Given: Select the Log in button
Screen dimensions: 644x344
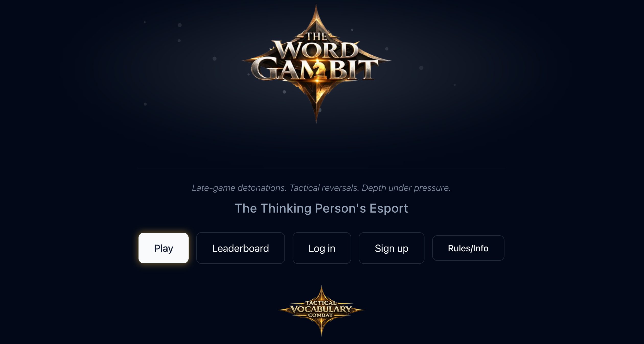Looking at the screenshot, I should click(322, 248).
